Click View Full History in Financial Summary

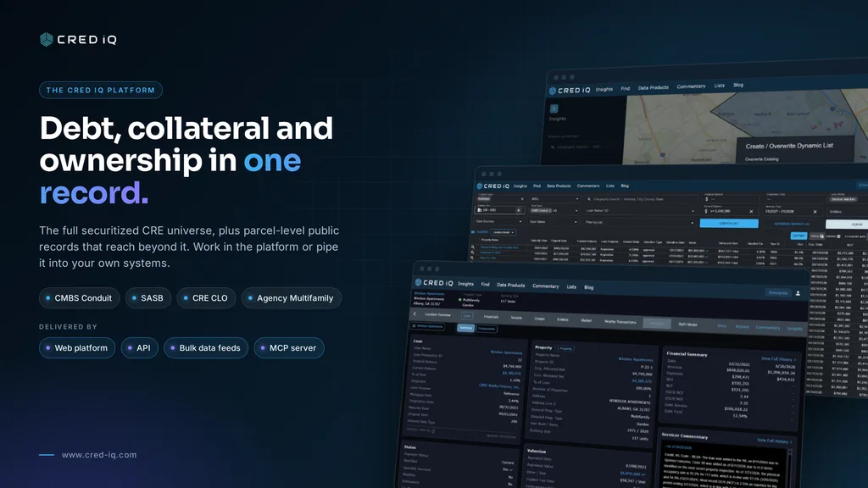(779, 359)
